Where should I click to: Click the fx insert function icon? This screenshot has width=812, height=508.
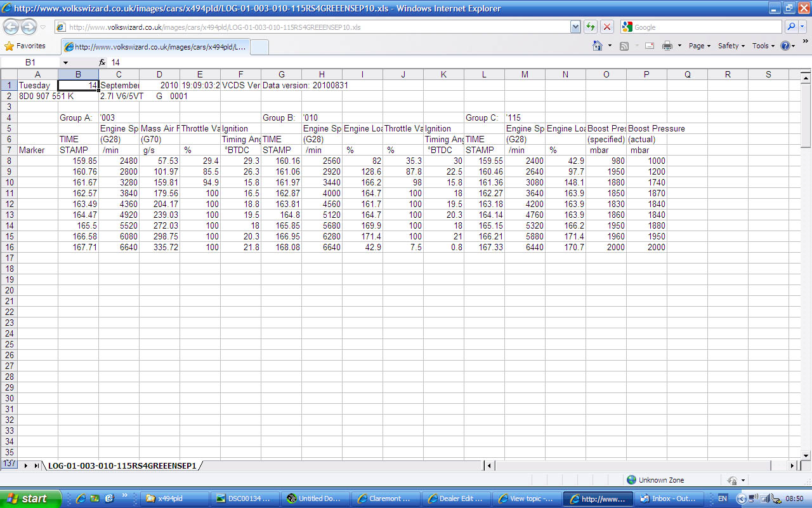click(102, 63)
